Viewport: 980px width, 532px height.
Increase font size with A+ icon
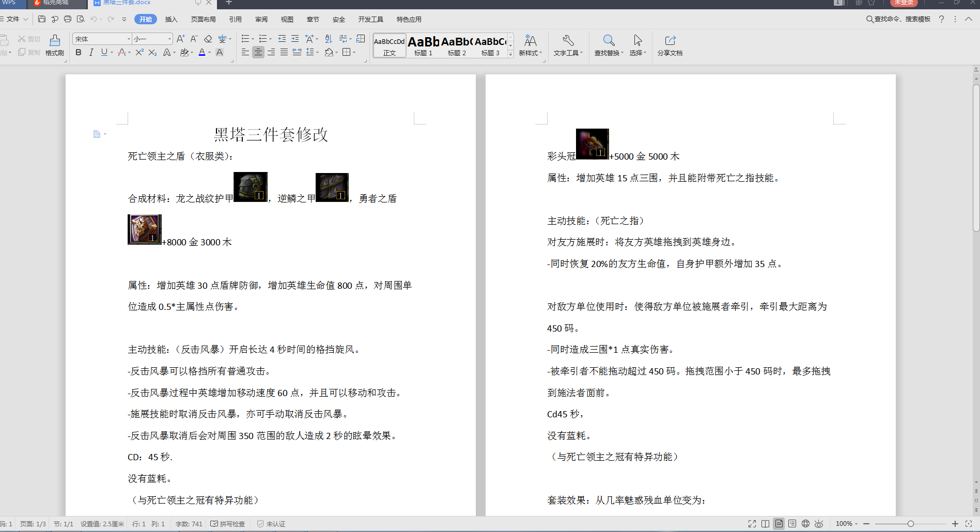(180, 39)
